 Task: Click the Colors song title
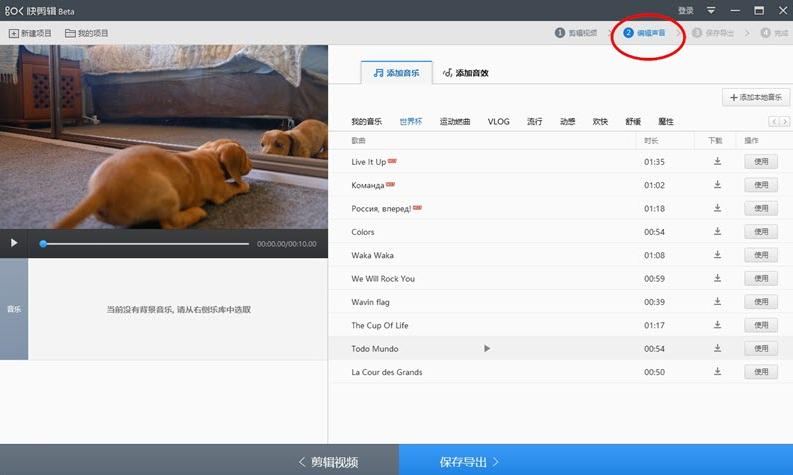click(363, 232)
